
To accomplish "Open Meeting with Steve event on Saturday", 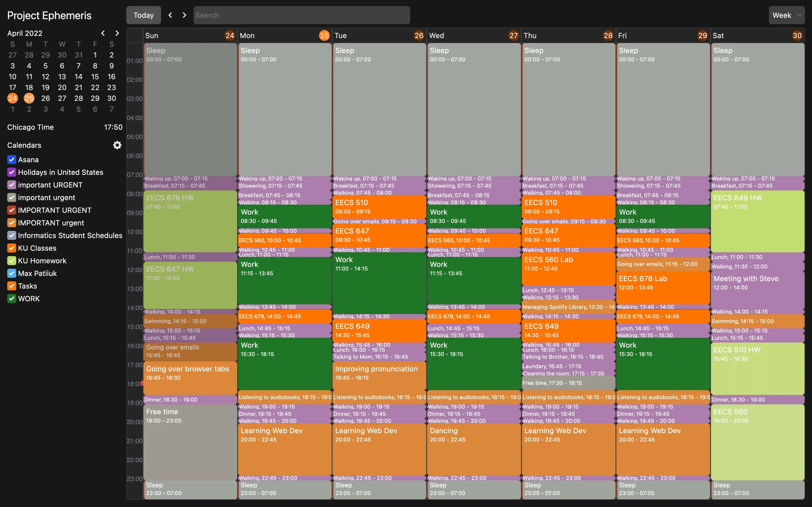I will [757, 288].
